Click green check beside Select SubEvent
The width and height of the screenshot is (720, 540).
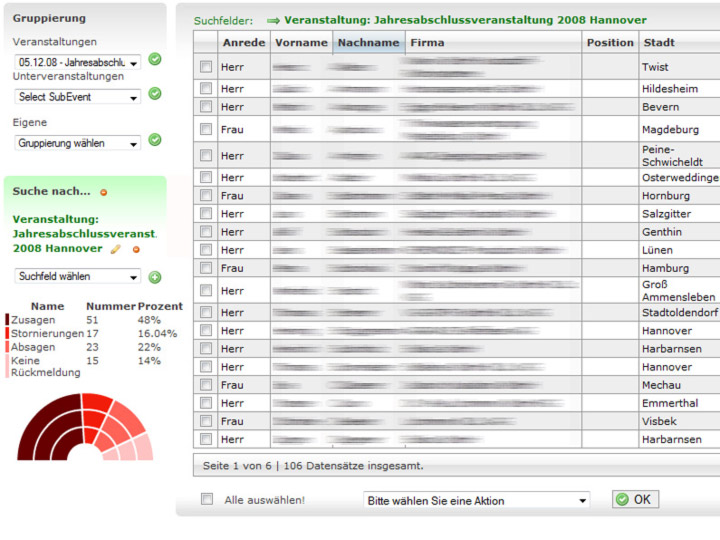click(x=155, y=94)
